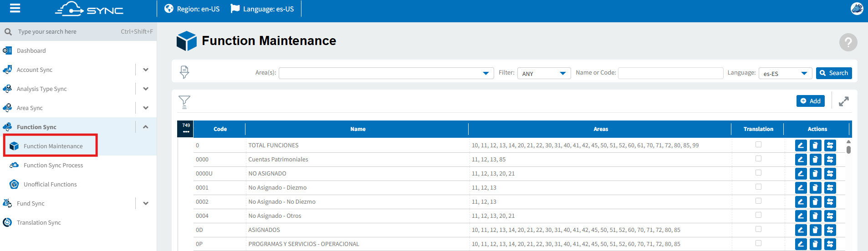Delete row Cuentas Patrimoniales

tap(815, 160)
